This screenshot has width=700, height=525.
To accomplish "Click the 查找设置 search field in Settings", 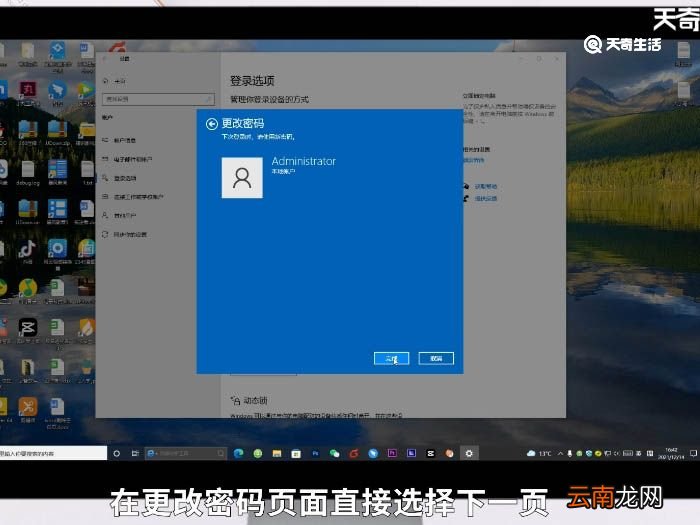I will click(x=158, y=99).
